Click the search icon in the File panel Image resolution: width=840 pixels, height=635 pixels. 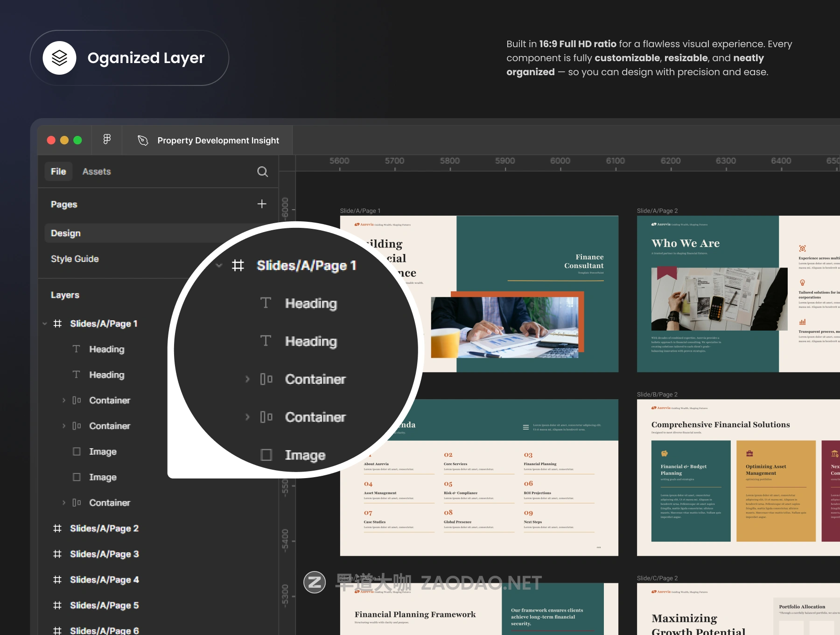[x=262, y=172]
